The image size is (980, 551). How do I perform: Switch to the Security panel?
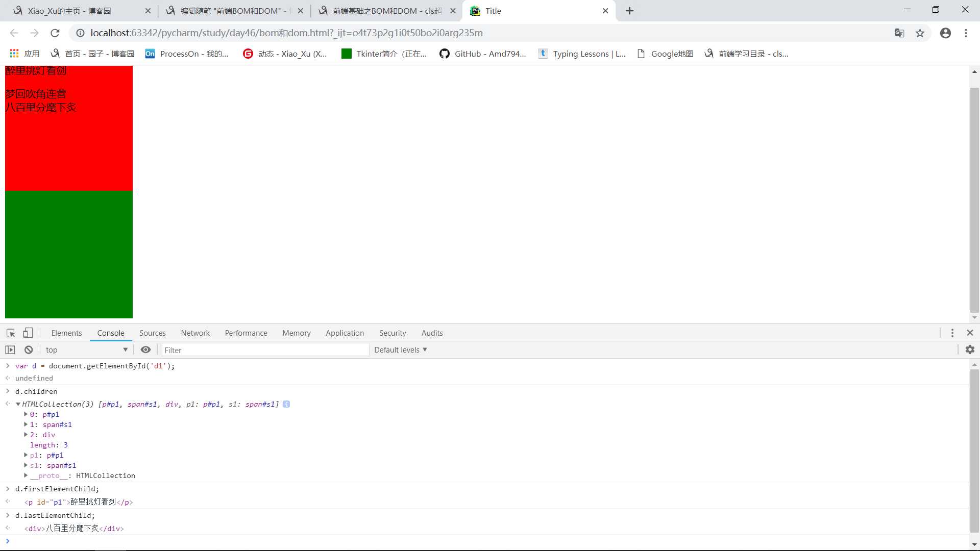(x=393, y=333)
